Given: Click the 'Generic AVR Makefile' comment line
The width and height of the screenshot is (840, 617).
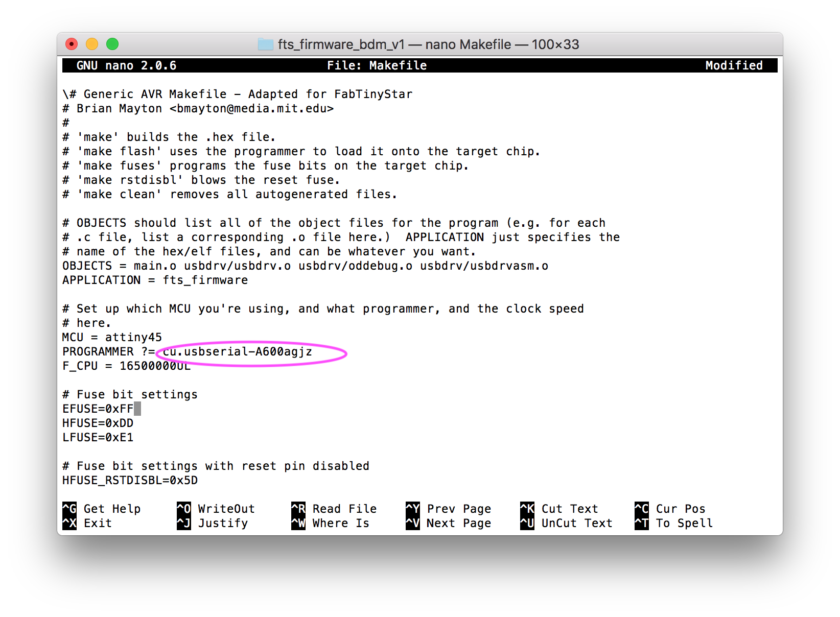Looking at the screenshot, I should tap(238, 94).
